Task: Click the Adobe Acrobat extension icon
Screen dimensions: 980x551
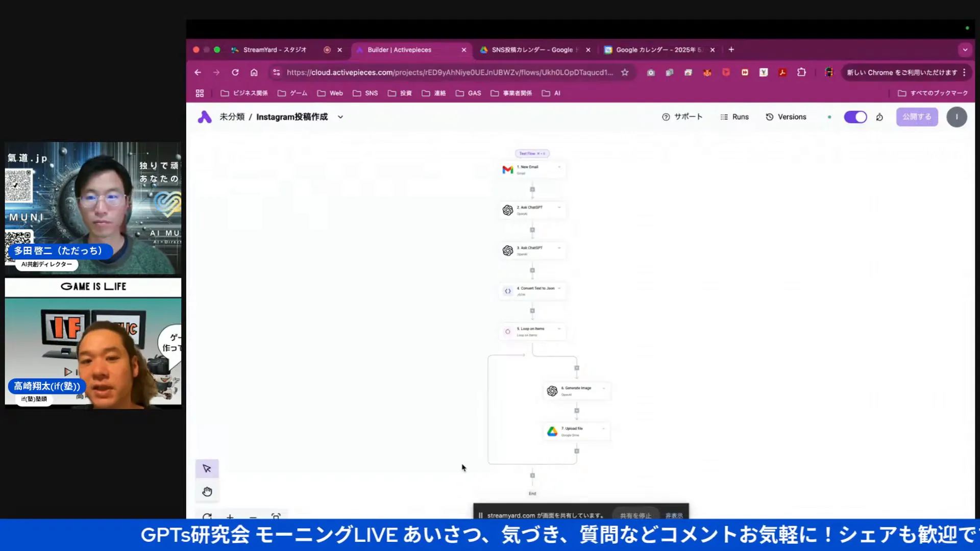Action: [x=782, y=72]
